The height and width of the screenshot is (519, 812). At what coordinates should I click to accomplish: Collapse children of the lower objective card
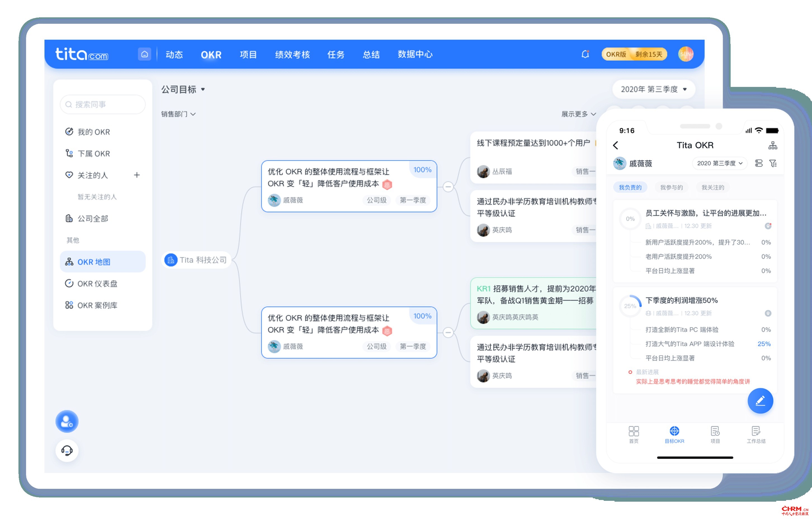(448, 333)
